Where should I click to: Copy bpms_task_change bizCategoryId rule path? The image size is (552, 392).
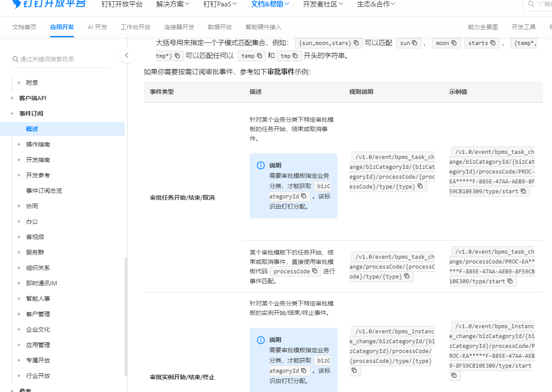pyautogui.click(x=420, y=186)
